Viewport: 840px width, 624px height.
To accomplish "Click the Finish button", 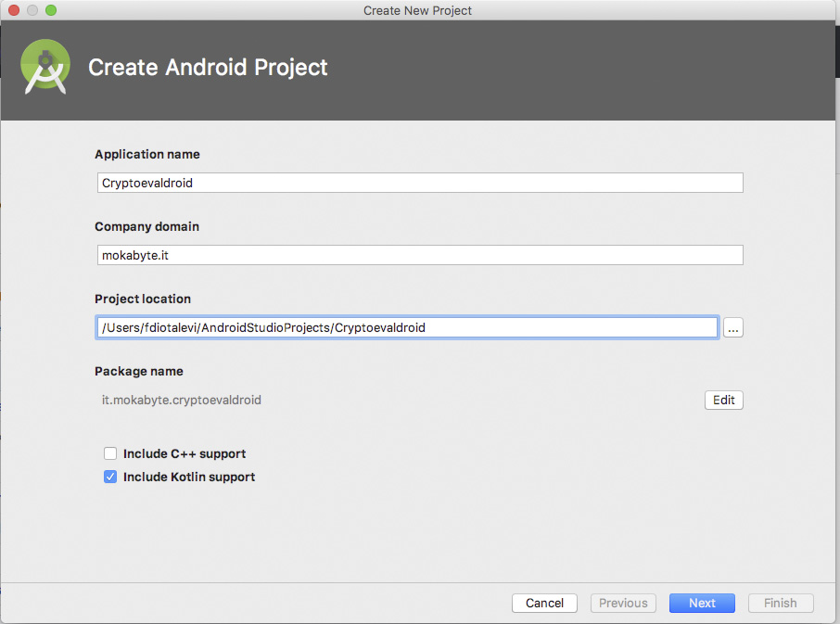I will [x=781, y=603].
